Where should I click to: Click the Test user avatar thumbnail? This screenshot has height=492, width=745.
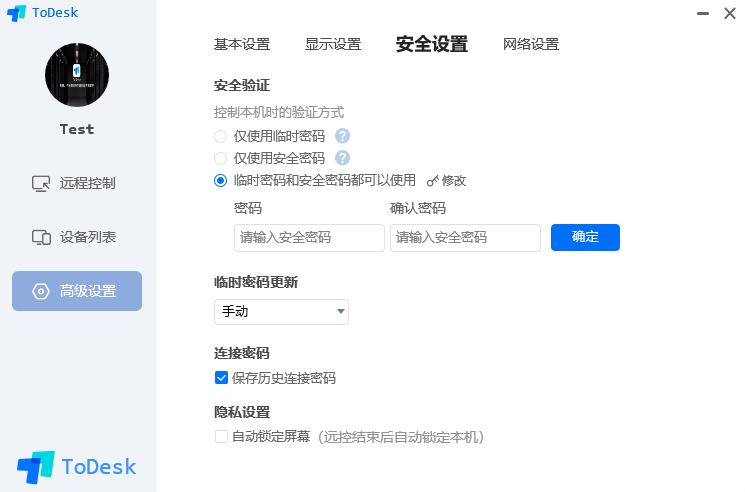pos(77,75)
